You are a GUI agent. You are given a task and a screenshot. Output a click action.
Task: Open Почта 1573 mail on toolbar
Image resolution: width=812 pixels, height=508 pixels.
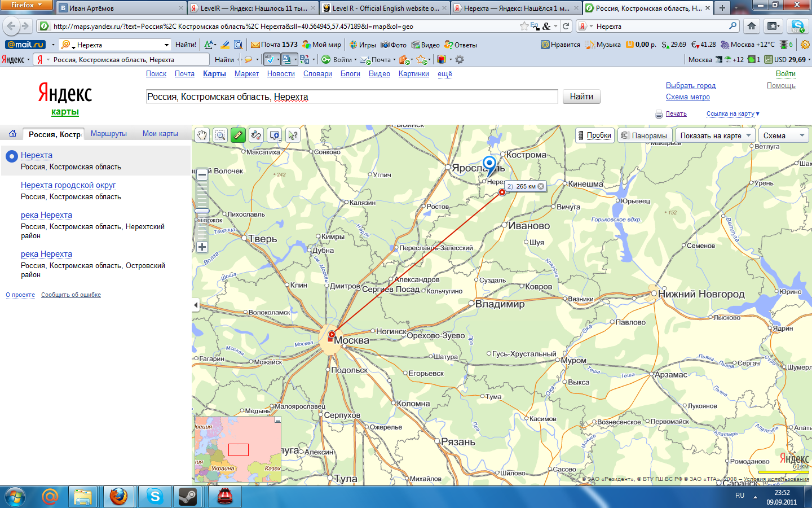point(274,45)
